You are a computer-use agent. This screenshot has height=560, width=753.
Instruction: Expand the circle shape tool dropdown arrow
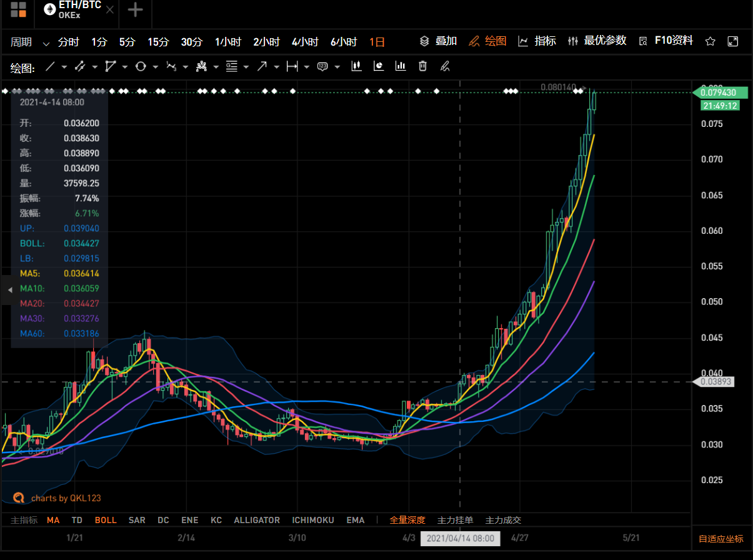(x=154, y=67)
